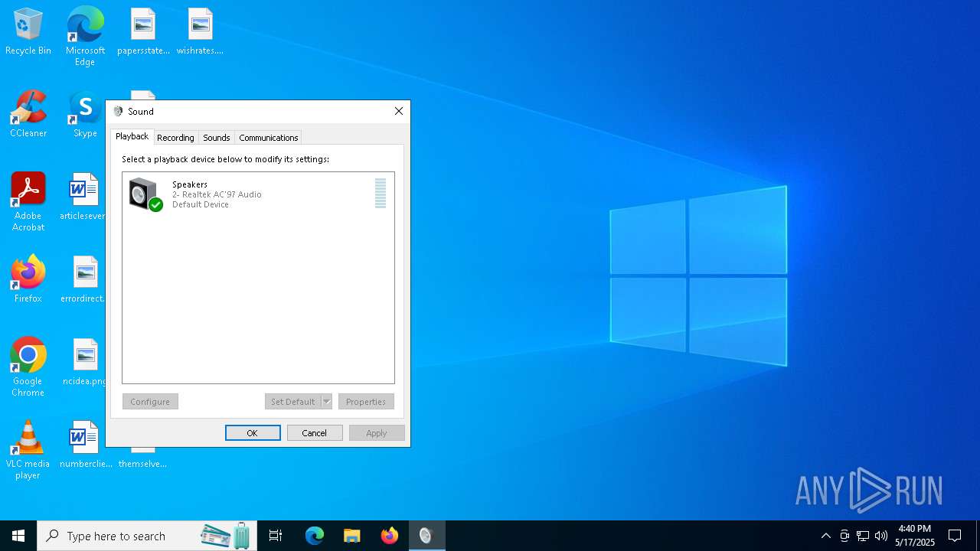Confirm with the OK button
This screenshot has height=551, width=980.
coord(253,433)
